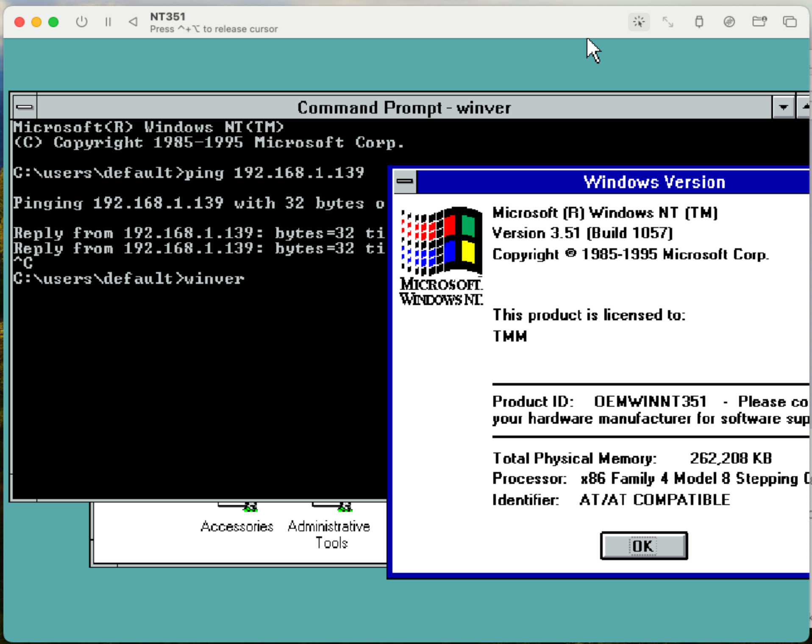
Task: Close the VM window with red button
Action: click(x=19, y=22)
